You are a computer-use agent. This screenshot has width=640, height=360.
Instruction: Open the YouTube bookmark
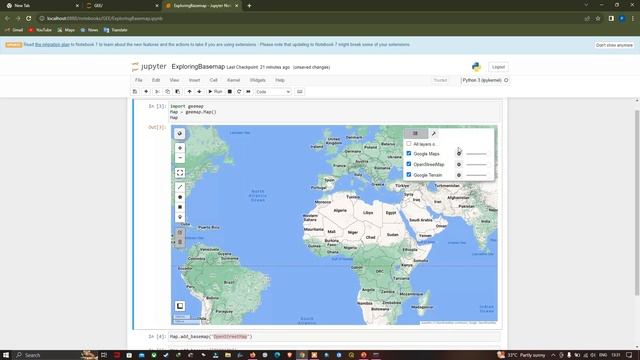(x=40, y=30)
